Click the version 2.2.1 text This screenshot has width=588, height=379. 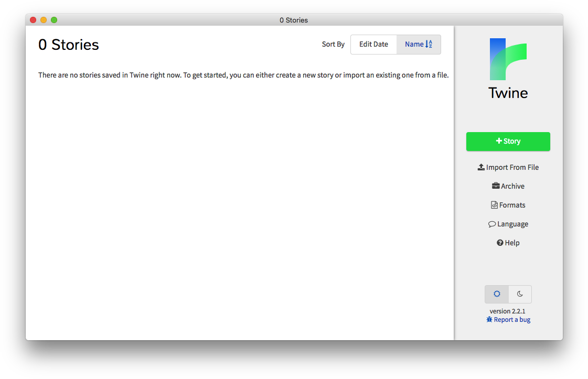507,310
